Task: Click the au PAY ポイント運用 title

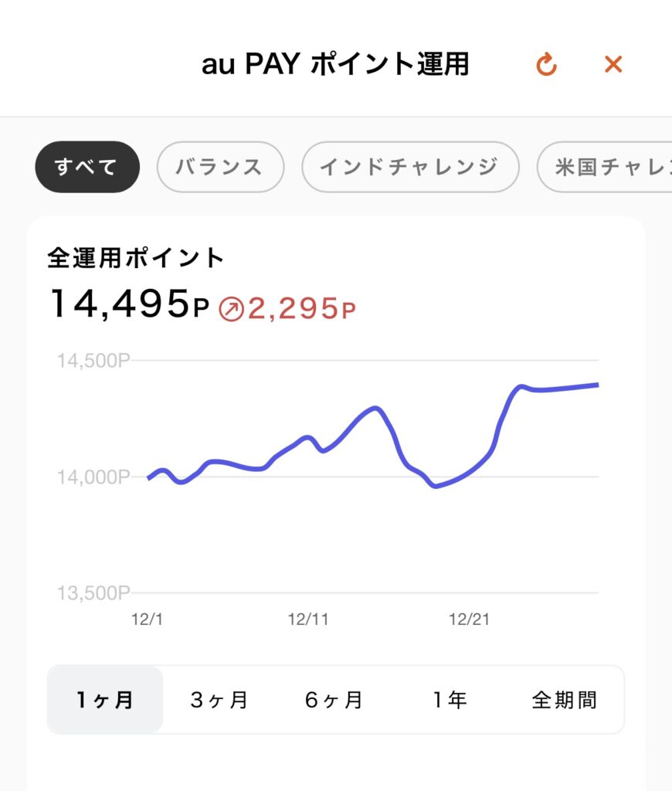Action: (x=335, y=65)
